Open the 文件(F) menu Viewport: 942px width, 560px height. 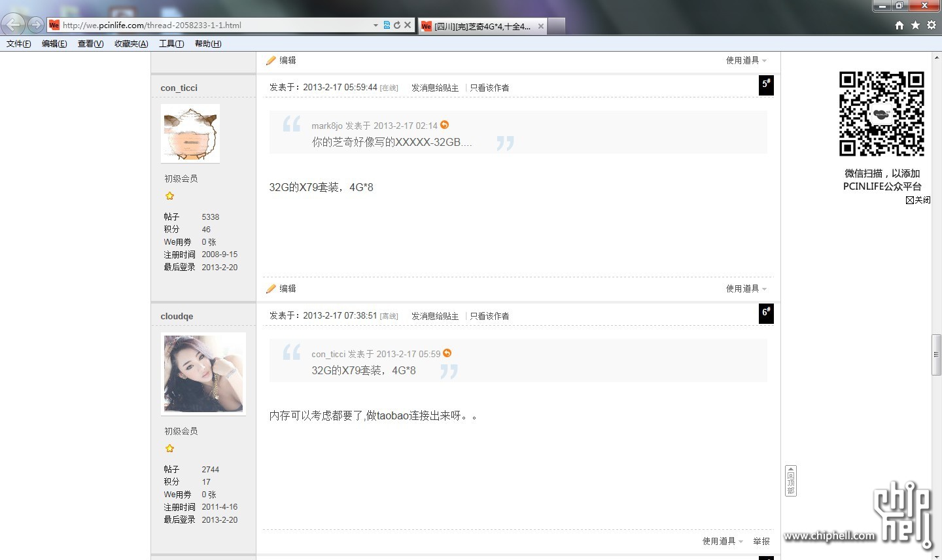pos(19,44)
